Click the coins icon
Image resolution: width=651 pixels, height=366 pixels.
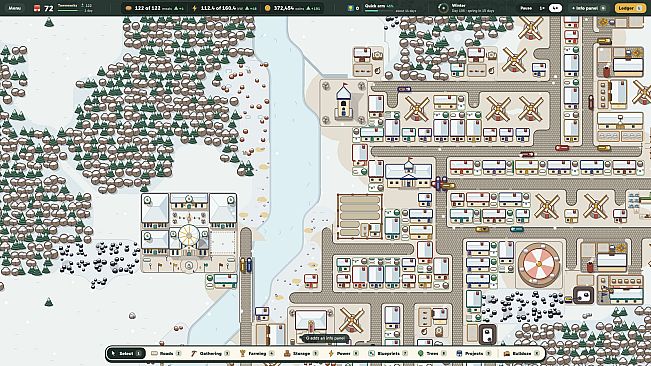[267, 8]
